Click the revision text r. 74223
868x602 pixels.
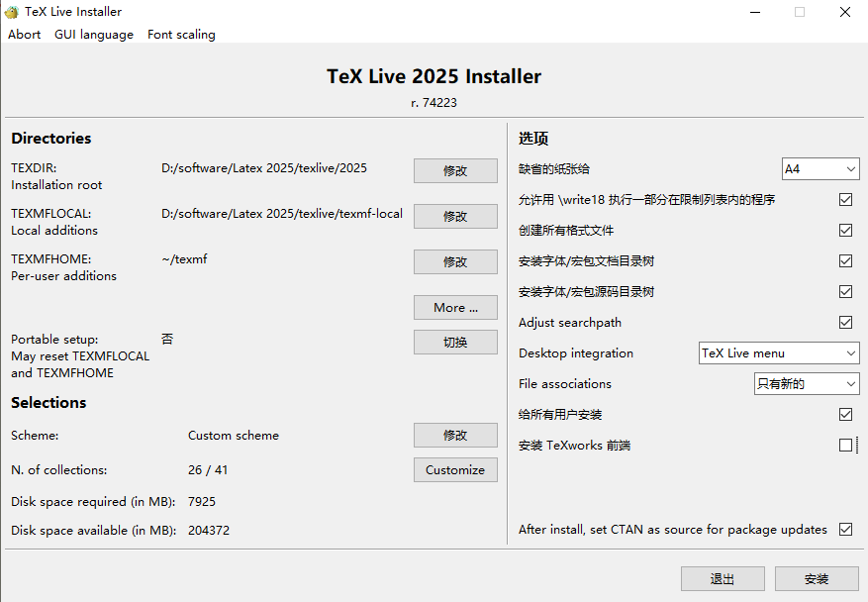tap(434, 102)
